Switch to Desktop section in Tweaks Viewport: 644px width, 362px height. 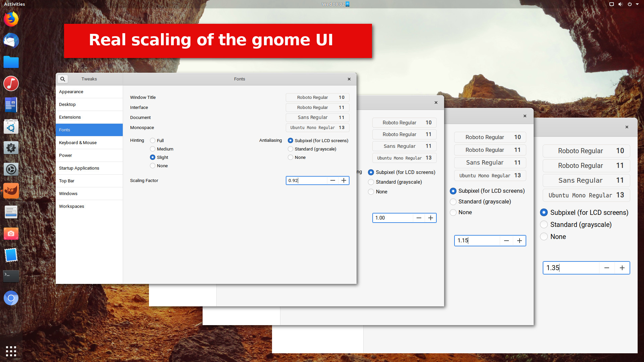coord(89,105)
